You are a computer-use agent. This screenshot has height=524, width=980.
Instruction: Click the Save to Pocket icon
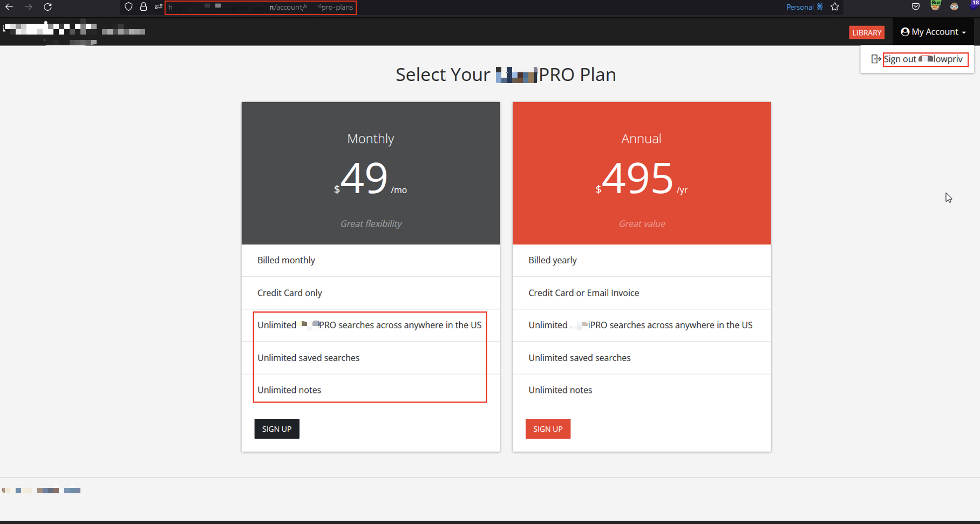click(916, 7)
